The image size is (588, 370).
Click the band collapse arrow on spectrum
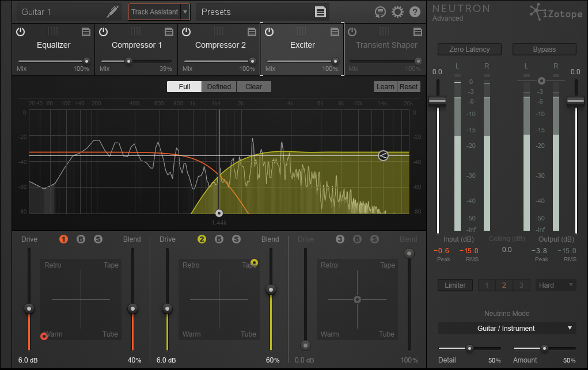click(383, 155)
